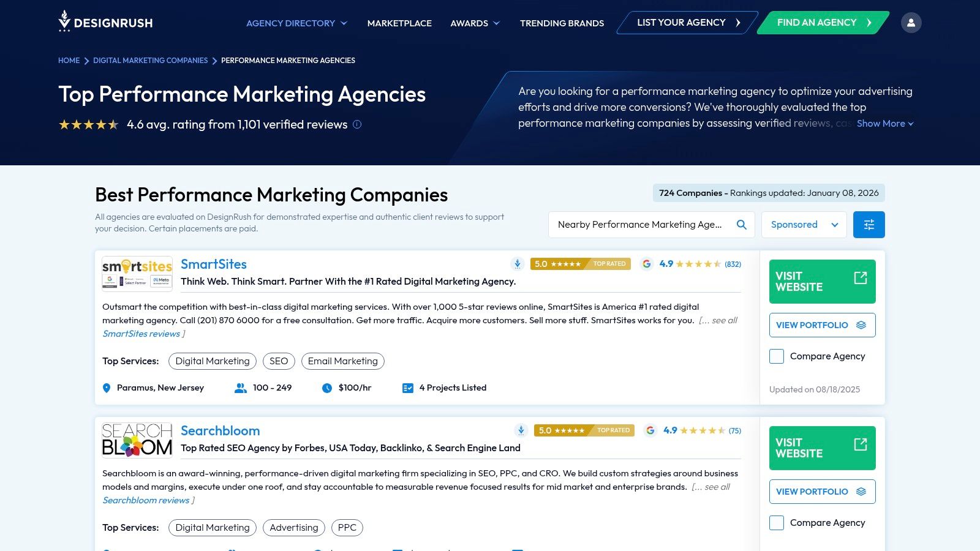
Task: Select SmartSites SEO service tag
Action: pos(279,361)
